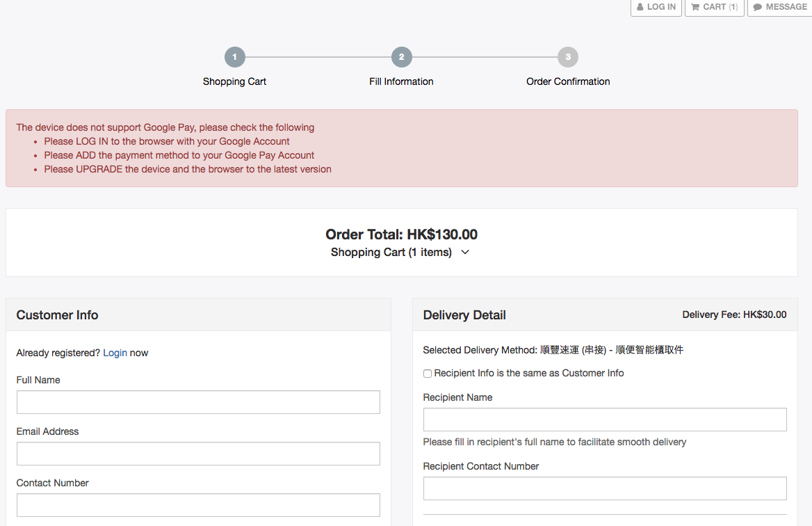Click the Fill Information step label
812x526 pixels.
[401, 81]
